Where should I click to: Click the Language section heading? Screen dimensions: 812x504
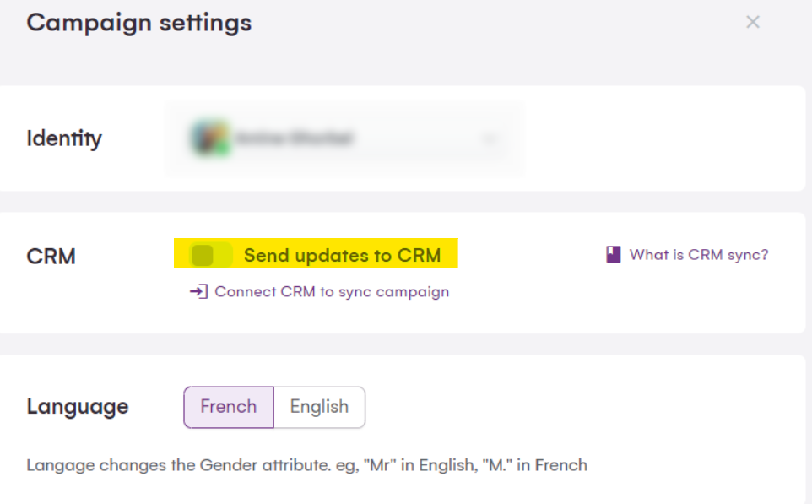point(78,406)
